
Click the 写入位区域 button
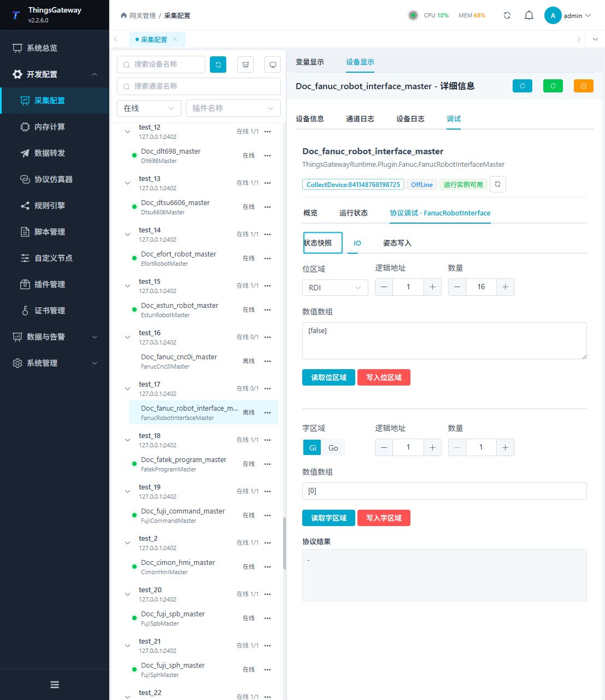click(x=384, y=377)
